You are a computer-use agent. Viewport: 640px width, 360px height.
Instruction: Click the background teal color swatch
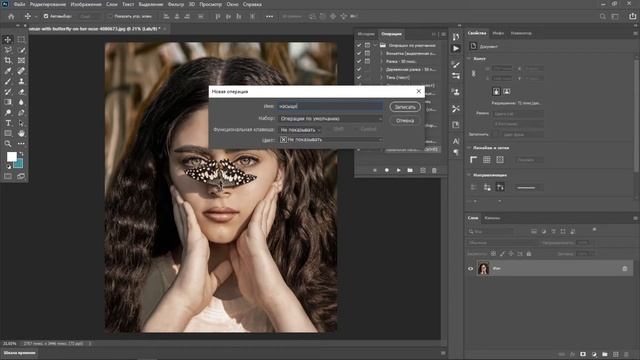coord(19,164)
